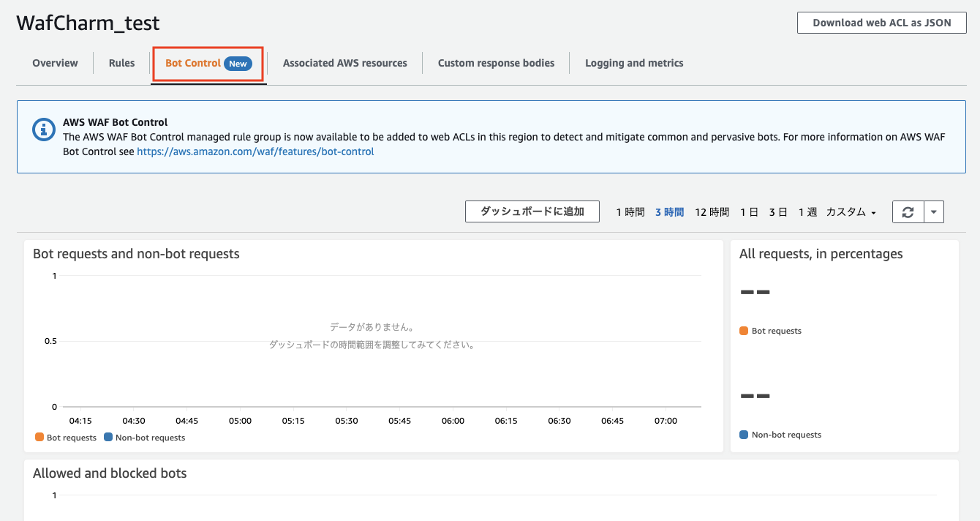Toggle blue Non-bot requests legend swatch in chart
Image resolution: width=980 pixels, height=521 pixels.
108,437
